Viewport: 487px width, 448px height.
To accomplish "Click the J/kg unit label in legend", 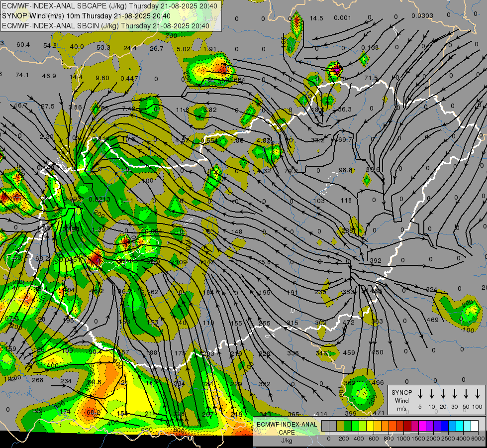I will click(287, 441).
